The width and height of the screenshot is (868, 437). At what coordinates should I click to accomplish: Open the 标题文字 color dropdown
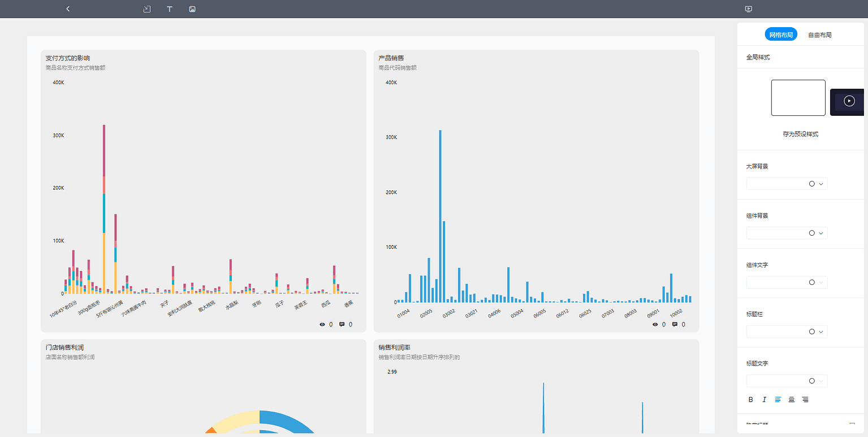[x=821, y=381]
